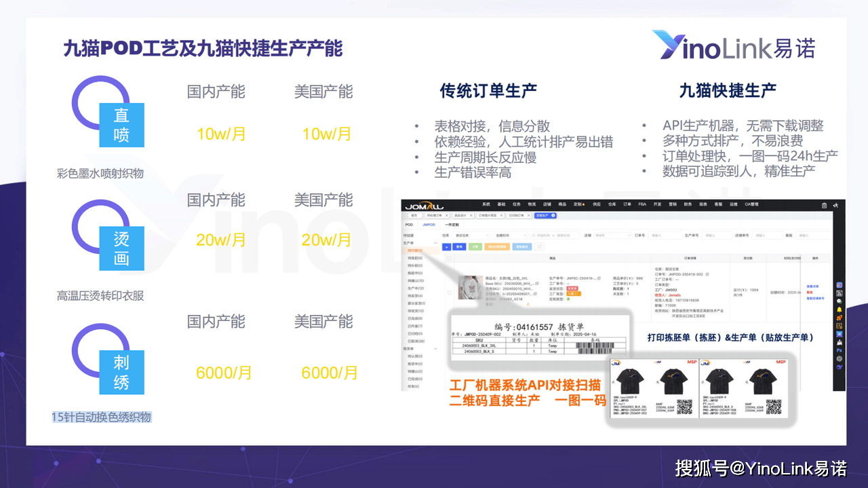Collapse the 生产单 section in left sidebar
This screenshot has width=868, height=488.
(435, 243)
